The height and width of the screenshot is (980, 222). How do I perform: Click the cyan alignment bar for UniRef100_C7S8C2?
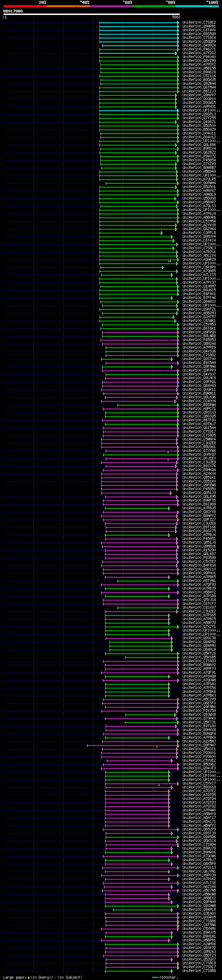click(139, 23)
